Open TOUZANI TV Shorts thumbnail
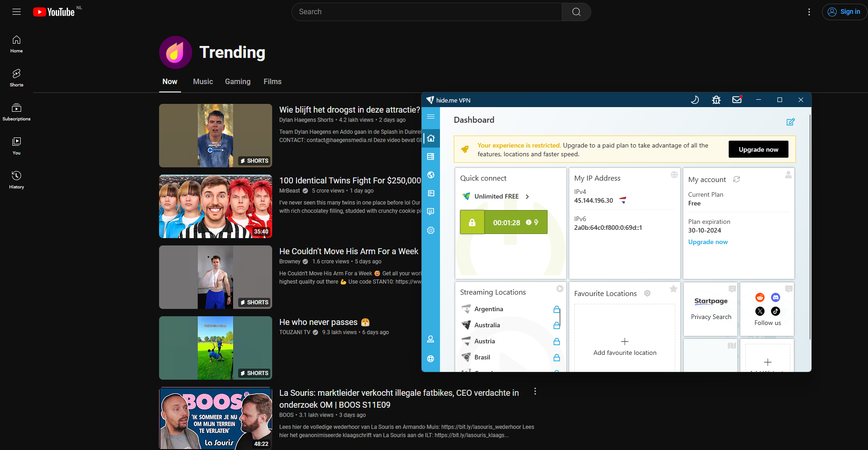The height and width of the screenshot is (450, 868). point(216,348)
